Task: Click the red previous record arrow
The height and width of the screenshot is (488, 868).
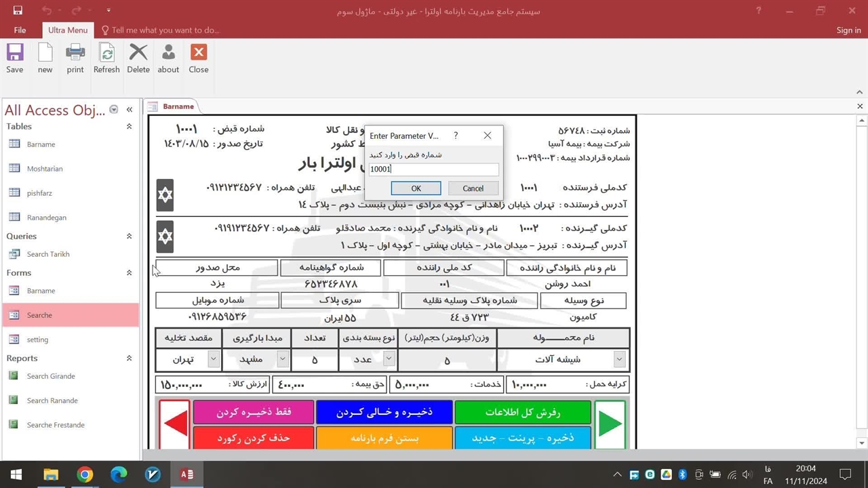Action: [x=175, y=424]
